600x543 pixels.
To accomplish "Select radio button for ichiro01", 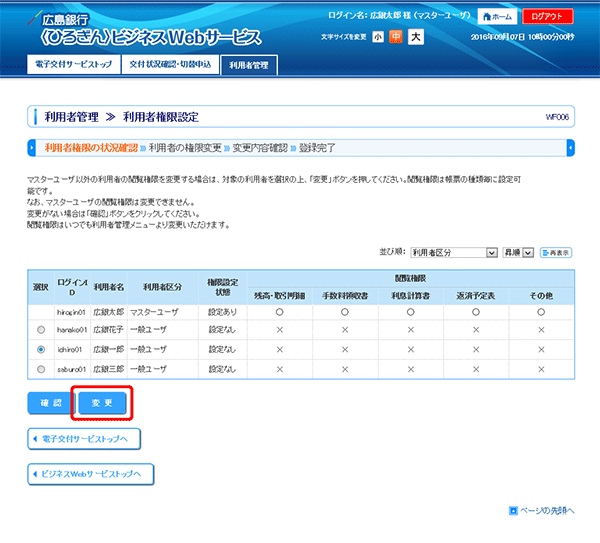I will click(x=41, y=349).
